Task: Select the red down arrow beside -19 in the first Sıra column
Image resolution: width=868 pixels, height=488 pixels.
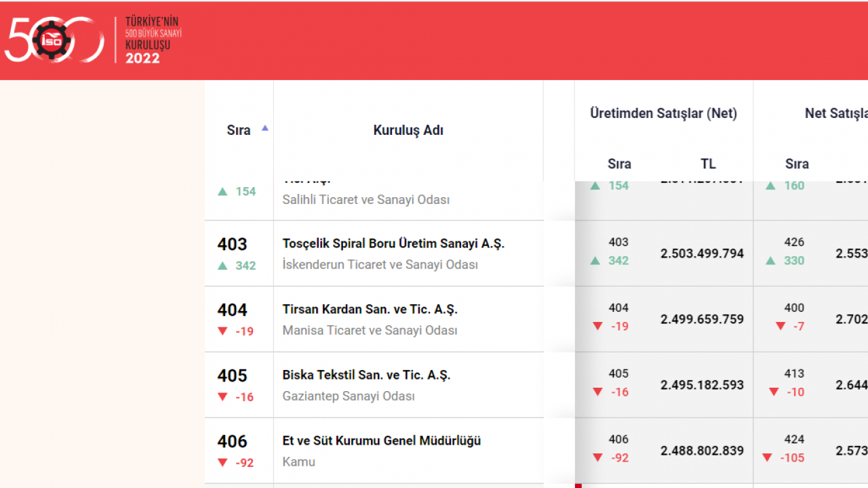Action: (222, 331)
